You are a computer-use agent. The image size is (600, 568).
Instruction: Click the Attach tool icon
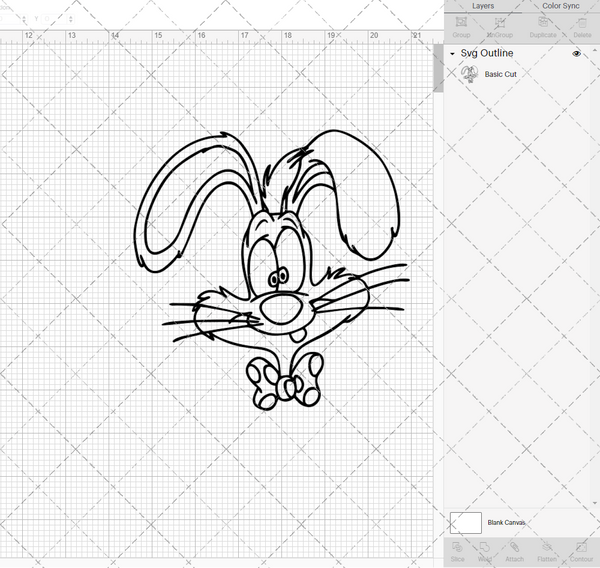click(514, 547)
